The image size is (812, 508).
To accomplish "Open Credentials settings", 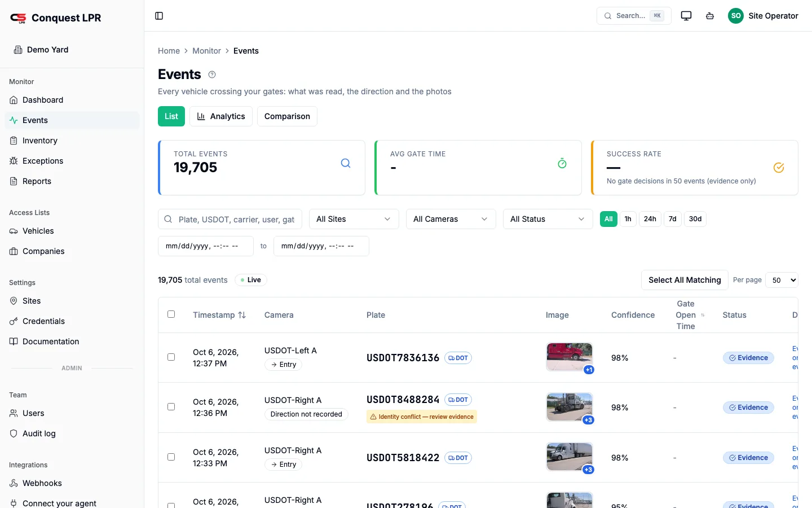I will (x=72, y=321).
